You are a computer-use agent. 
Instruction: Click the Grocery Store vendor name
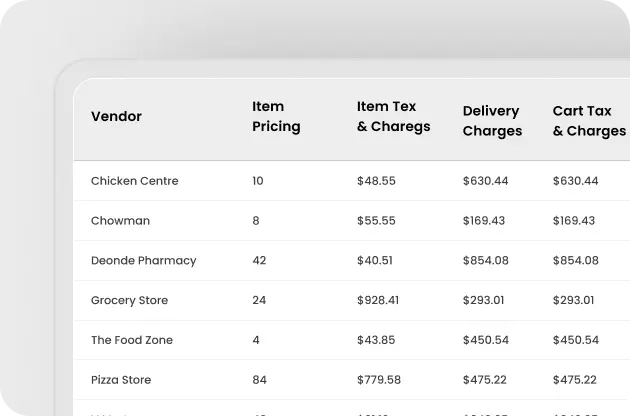129,300
